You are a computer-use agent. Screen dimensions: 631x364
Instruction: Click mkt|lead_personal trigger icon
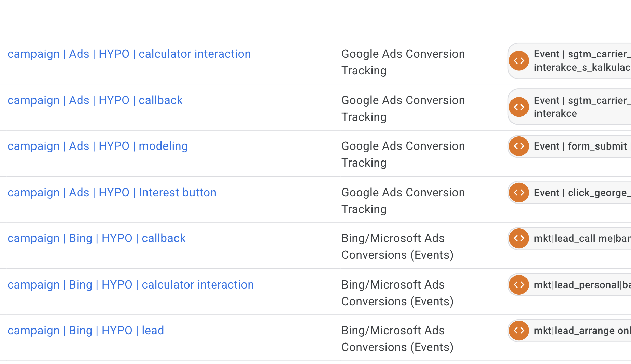(519, 285)
